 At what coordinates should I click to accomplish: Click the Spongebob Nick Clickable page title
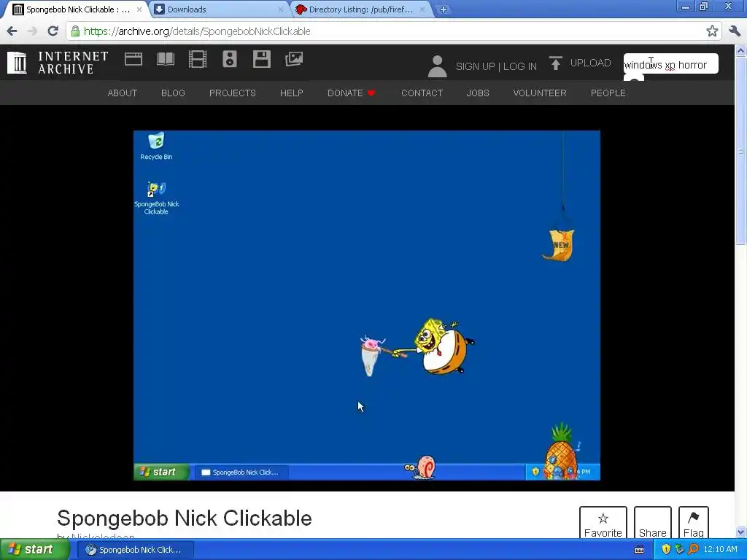point(185,518)
